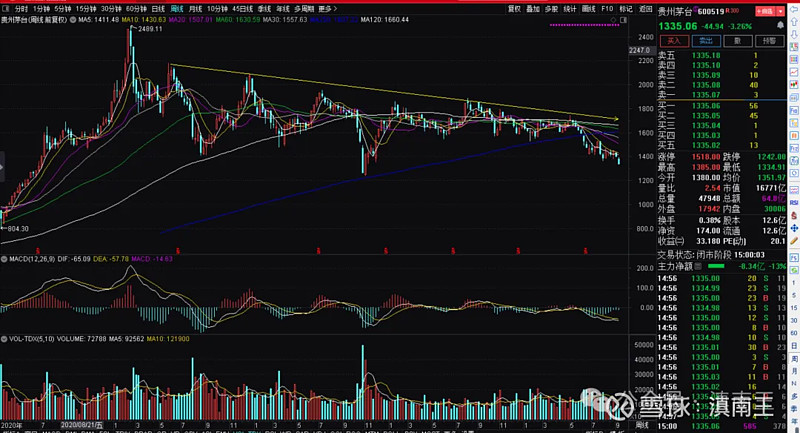Viewport: 800px width, 433px height.
Task: Open F10 company info
Action: [607, 9]
